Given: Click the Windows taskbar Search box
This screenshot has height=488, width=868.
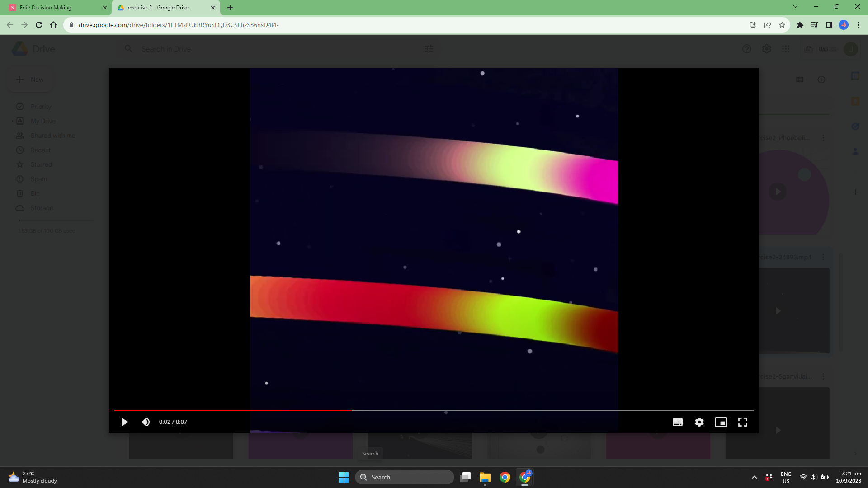Looking at the screenshot, I should click(x=405, y=477).
